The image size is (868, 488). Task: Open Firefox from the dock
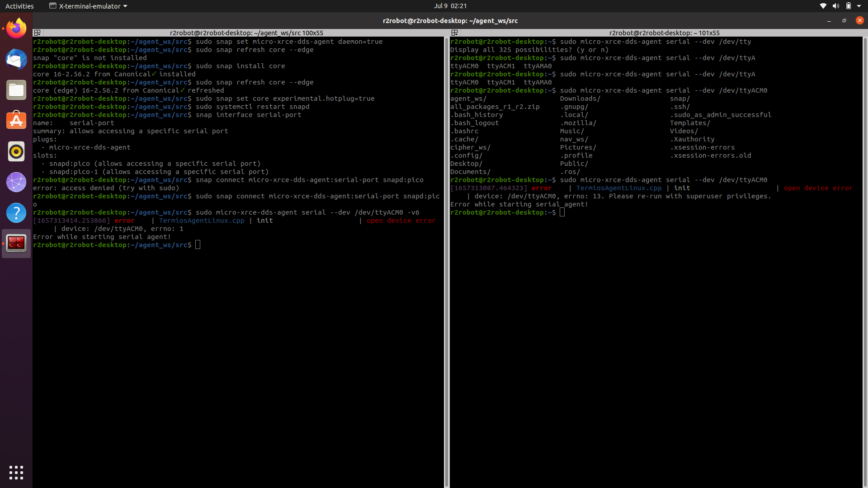click(16, 28)
